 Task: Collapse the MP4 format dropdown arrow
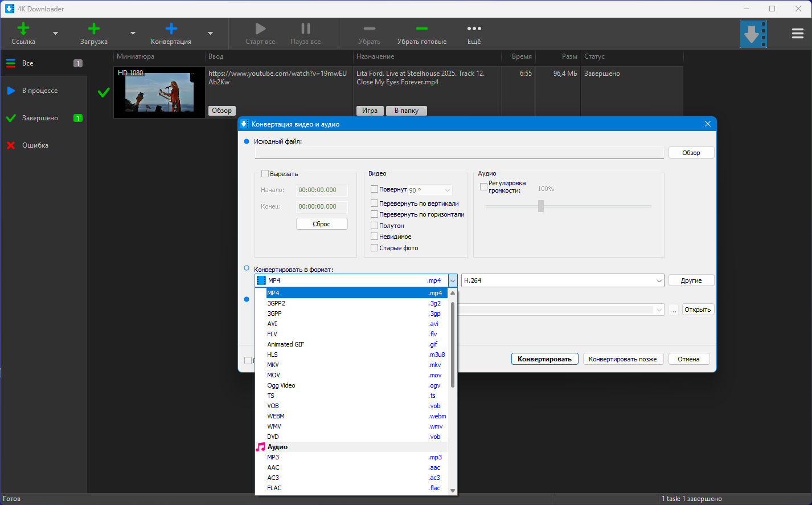coord(452,280)
